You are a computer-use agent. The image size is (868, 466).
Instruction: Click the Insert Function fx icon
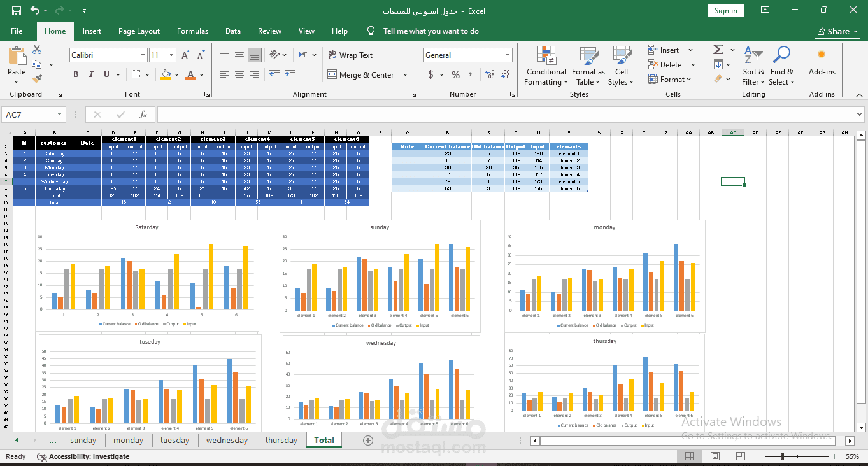click(x=143, y=115)
